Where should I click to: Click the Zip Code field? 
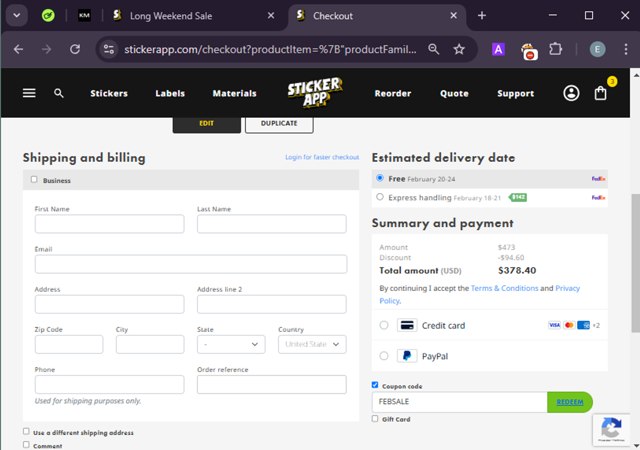pos(69,344)
